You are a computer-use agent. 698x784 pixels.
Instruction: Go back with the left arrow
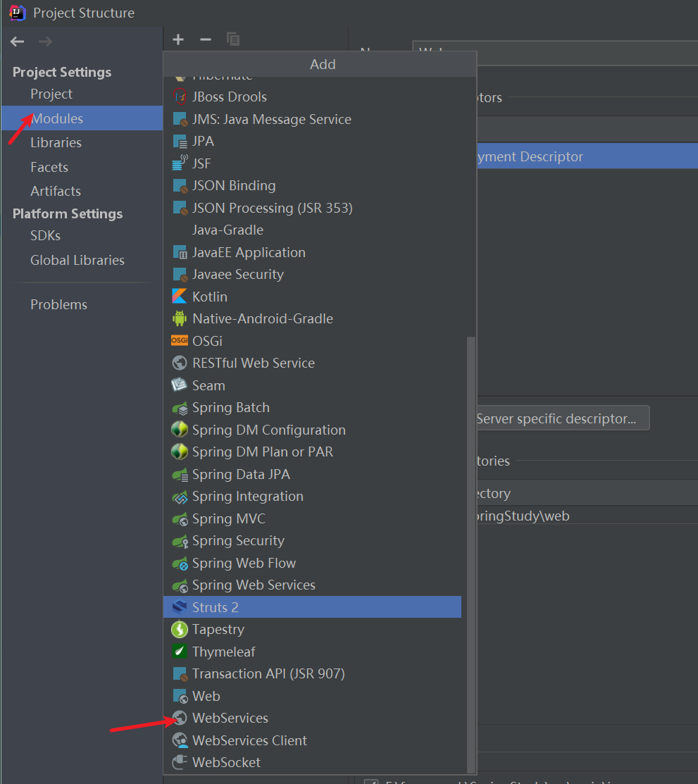click(x=18, y=42)
